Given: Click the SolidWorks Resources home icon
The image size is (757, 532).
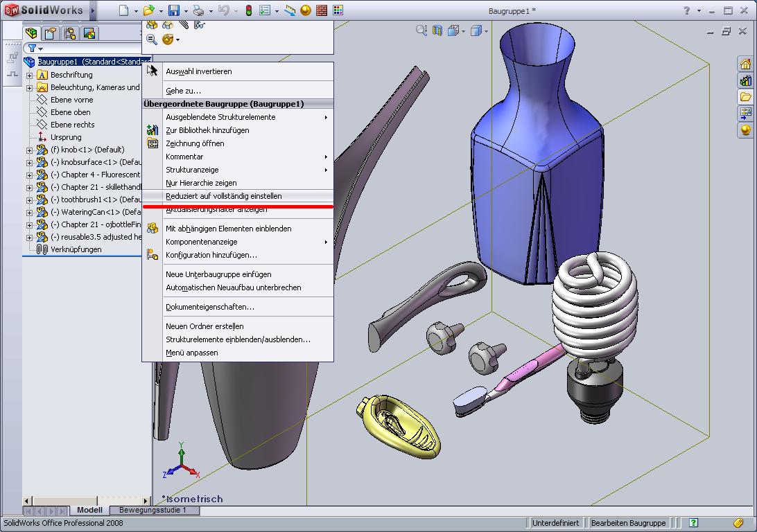Looking at the screenshot, I should (x=745, y=64).
